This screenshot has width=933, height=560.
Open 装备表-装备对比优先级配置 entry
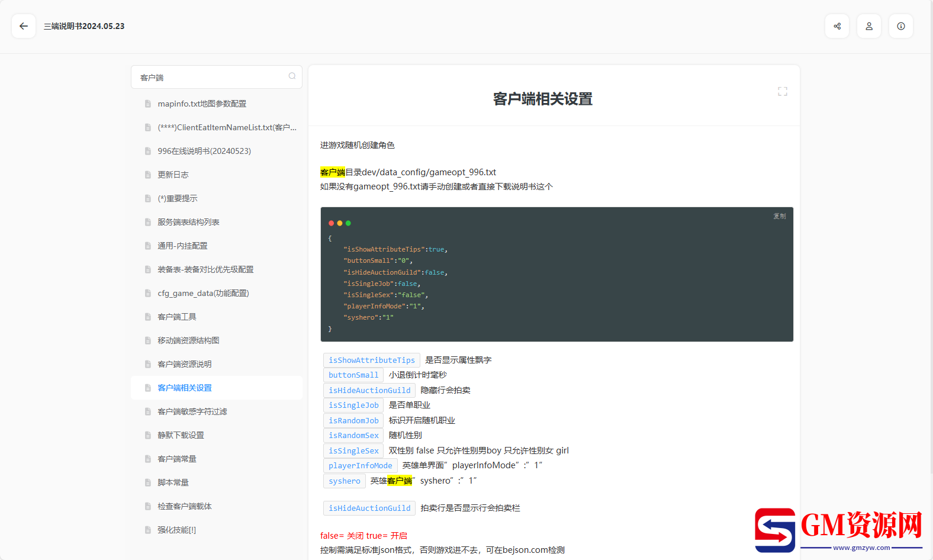tap(217, 269)
